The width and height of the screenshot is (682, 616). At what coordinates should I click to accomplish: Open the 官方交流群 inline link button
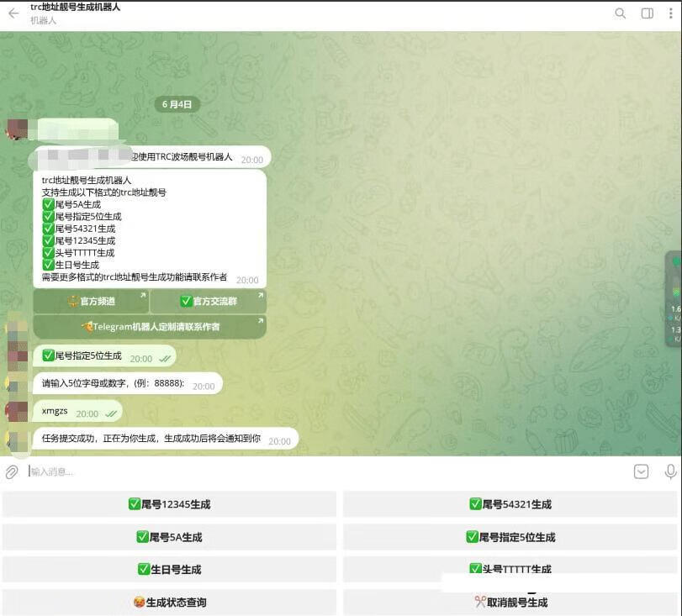pos(209,302)
